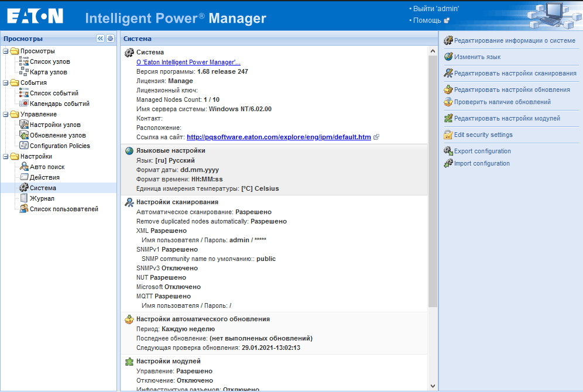Open Список пользователей in the tree
Screen dimensions: 583x392
64,209
